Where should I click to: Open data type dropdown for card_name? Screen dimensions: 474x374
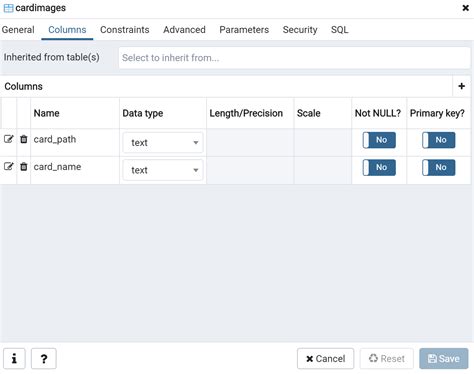tap(163, 170)
